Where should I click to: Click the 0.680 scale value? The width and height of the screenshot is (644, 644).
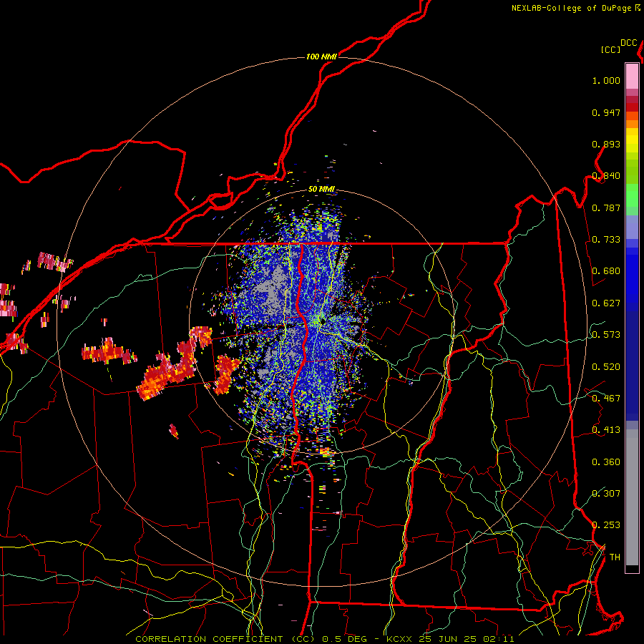(606, 271)
